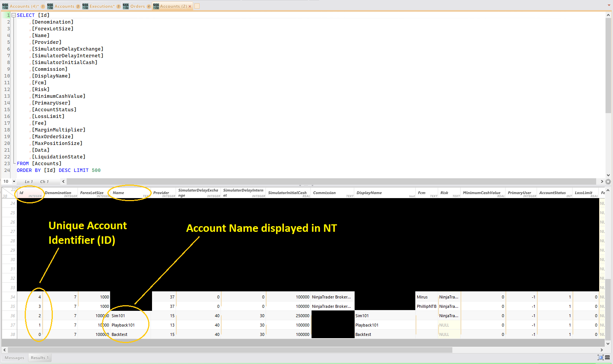Sort by the Denomination column header
The width and height of the screenshot is (613, 364).
pos(61,193)
